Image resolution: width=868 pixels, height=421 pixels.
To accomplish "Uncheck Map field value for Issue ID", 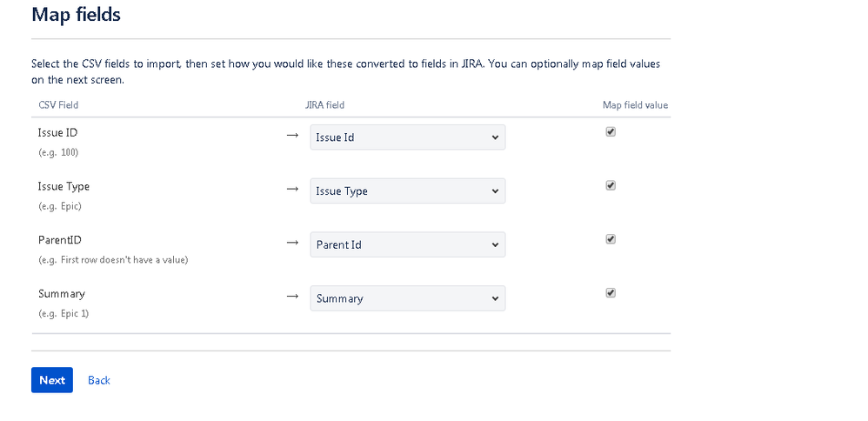I will tap(611, 132).
